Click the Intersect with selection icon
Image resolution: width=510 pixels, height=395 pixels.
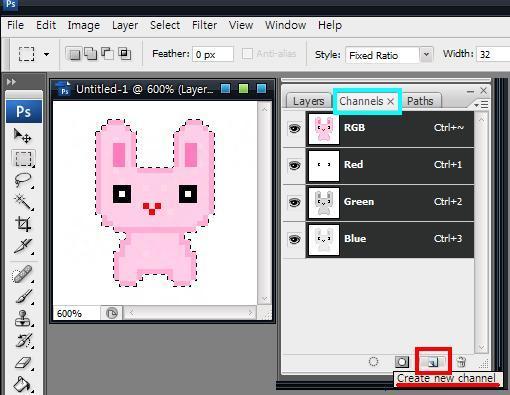click(x=125, y=54)
